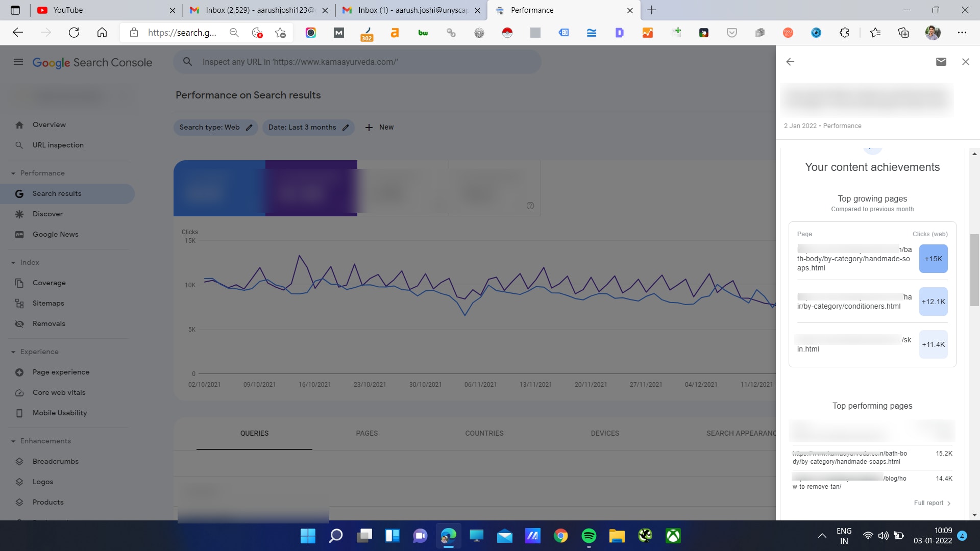Toggle the total clicks metric card
The width and height of the screenshot is (980, 551).
tap(219, 188)
